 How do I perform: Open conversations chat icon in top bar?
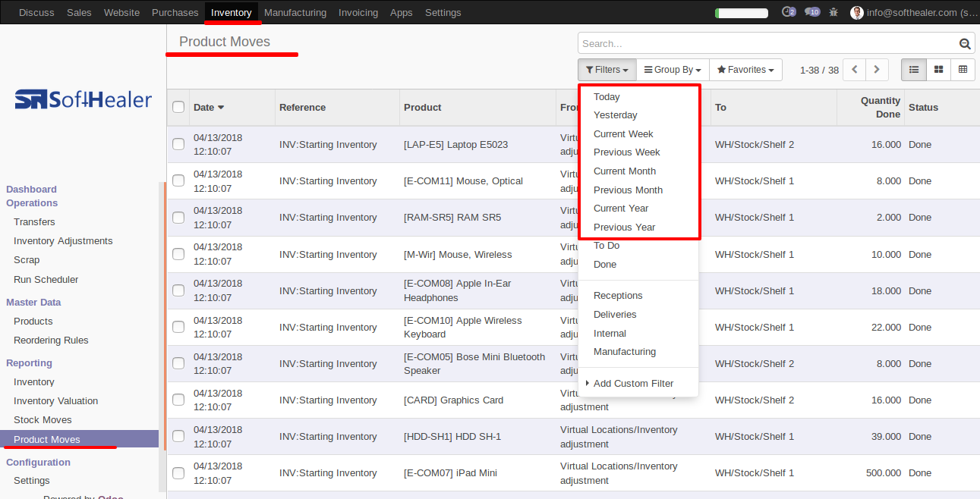tap(811, 12)
